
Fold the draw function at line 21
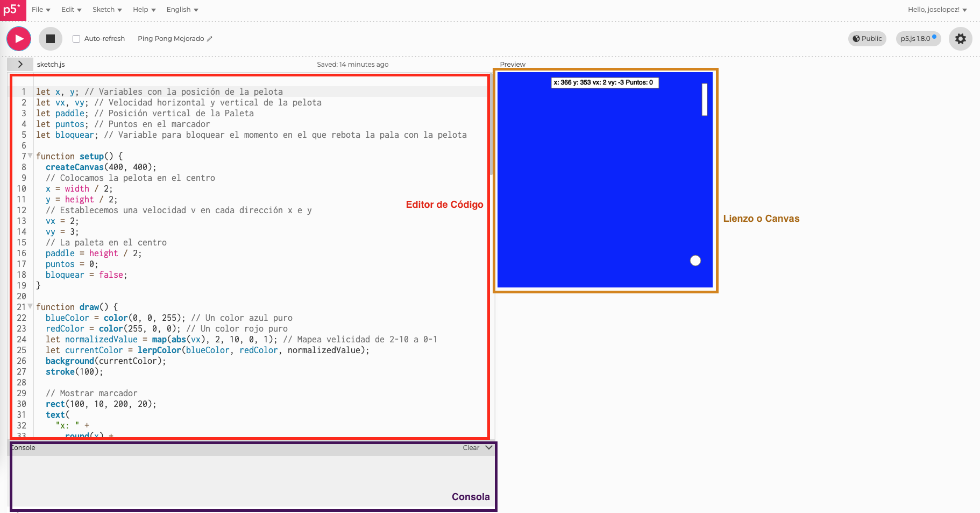[30, 306]
